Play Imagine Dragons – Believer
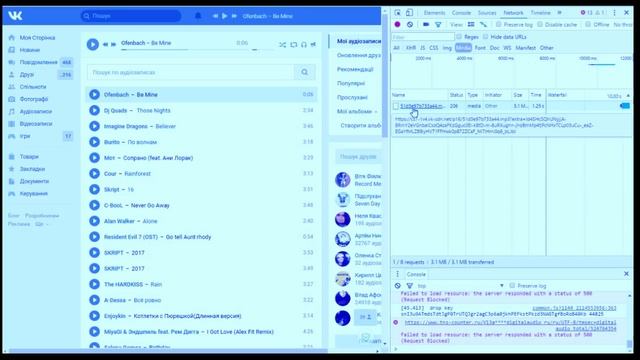 pos(94,126)
